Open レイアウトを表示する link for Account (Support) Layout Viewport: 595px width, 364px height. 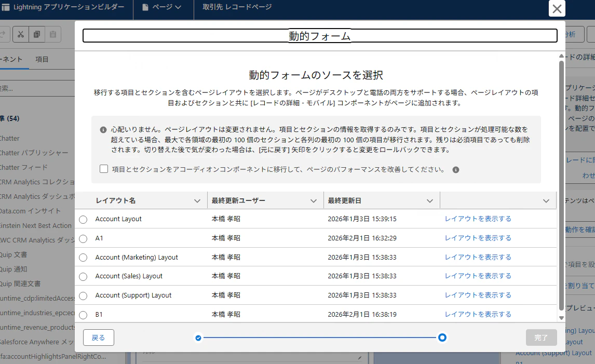click(x=478, y=295)
